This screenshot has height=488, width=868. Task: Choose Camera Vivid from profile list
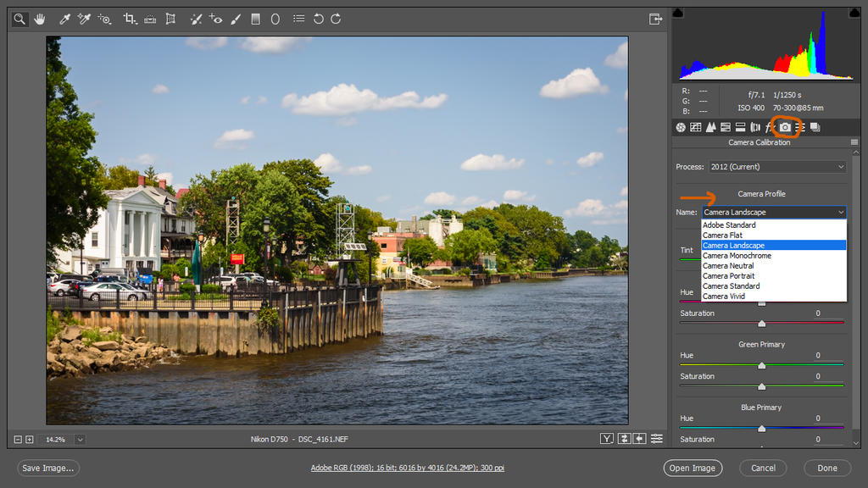tap(724, 297)
